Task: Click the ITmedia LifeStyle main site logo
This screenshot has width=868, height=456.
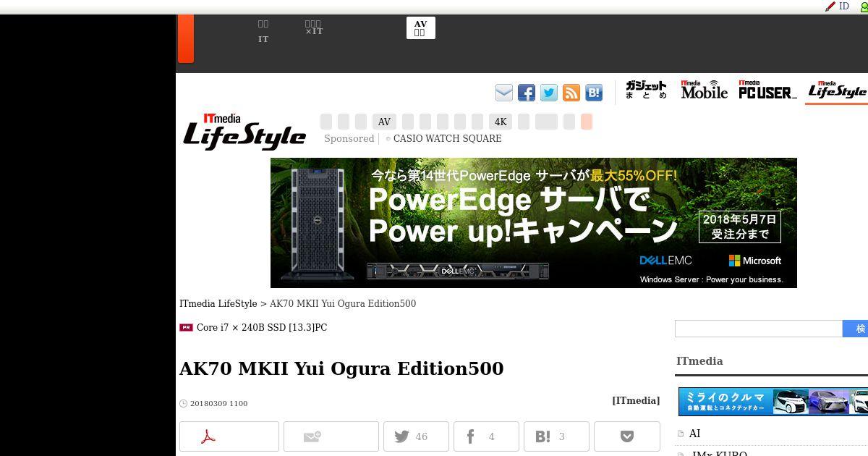Action: (x=244, y=132)
